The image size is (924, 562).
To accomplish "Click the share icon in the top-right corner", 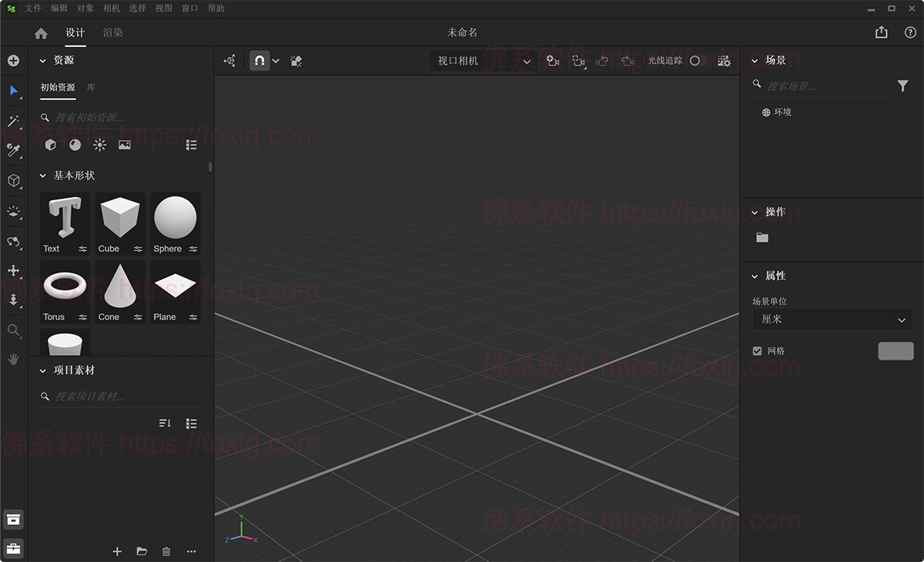I will click(881, 33).
